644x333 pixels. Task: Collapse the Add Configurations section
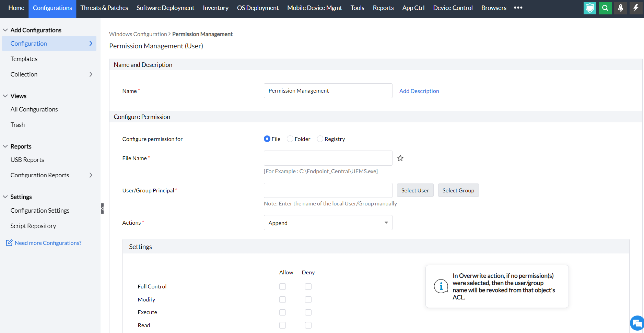click(5, 30)
